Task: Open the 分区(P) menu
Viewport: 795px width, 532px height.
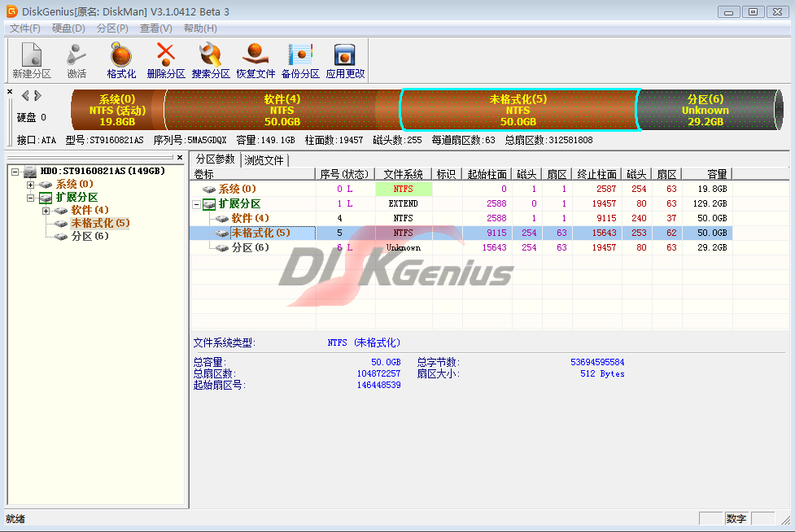Action: pyautogui.click(x=112, y=28)
